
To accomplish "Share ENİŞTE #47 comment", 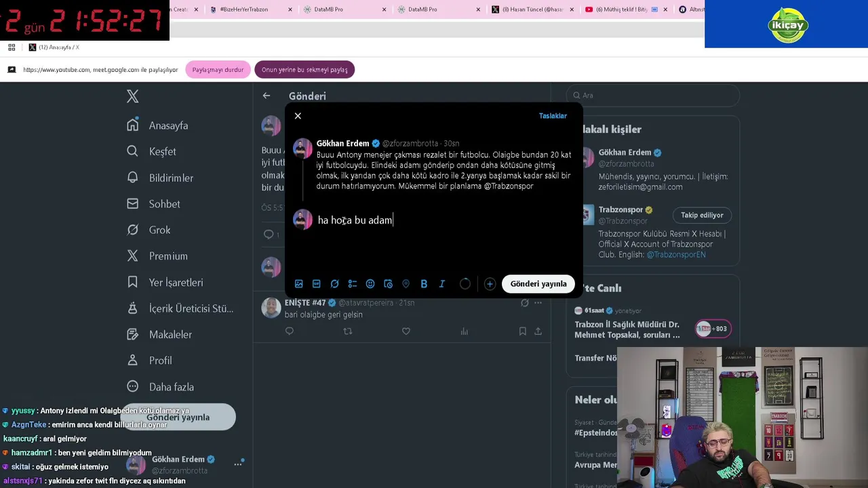I will [x=538, y=331].
